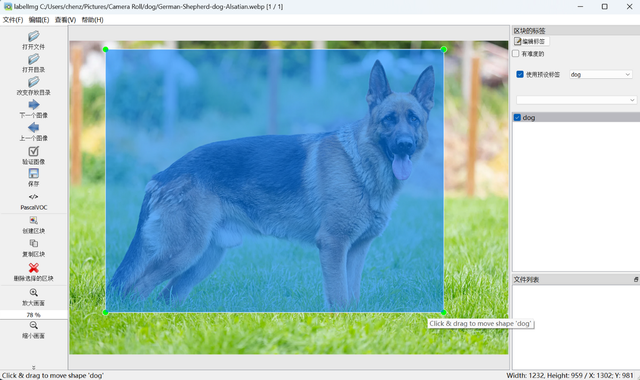Zoom in with the 放大画面 icon
This screenshot has height=380, width=640.
click(33, 292)
